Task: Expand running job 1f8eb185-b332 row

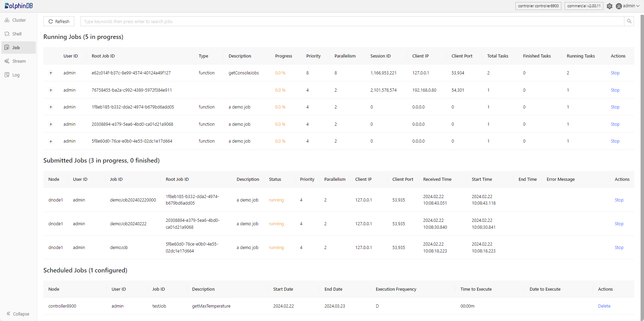Action: pos(51,107)
